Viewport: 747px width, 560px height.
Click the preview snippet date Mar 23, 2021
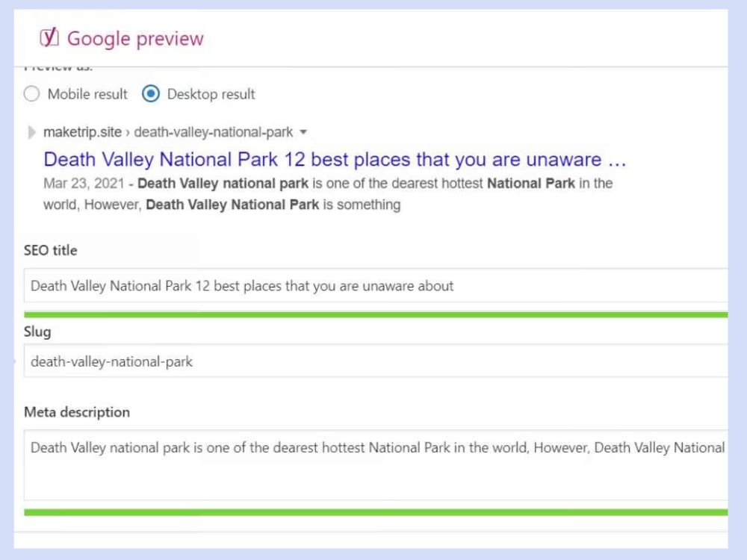click(84, 184)
